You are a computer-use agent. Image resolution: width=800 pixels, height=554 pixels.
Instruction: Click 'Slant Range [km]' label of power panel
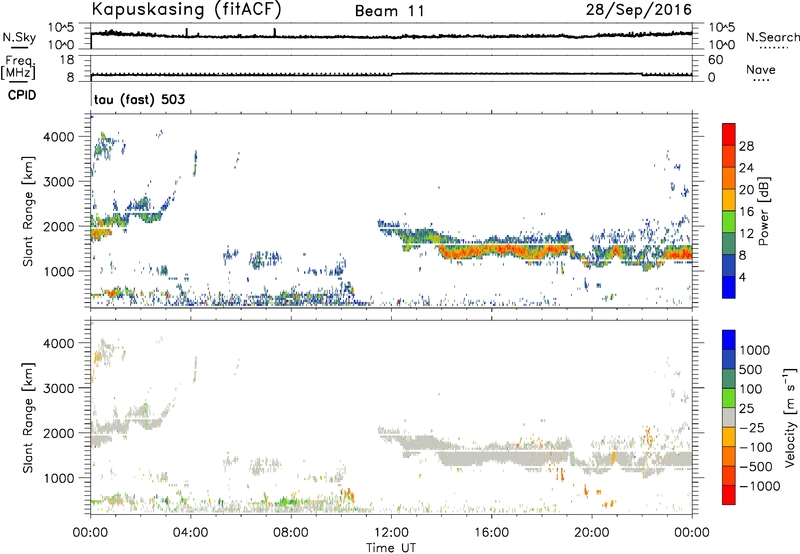pyautogui.click(x=28, y=211)
